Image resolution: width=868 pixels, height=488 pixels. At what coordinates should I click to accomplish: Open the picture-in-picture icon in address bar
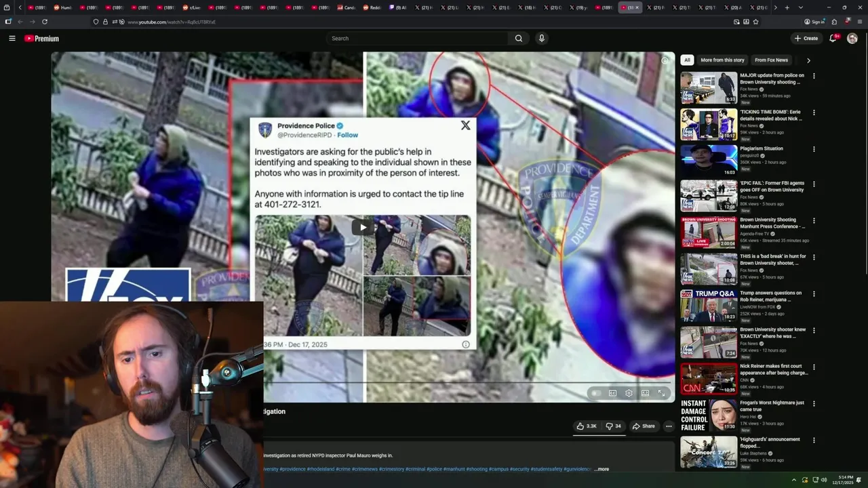(736, 22)
